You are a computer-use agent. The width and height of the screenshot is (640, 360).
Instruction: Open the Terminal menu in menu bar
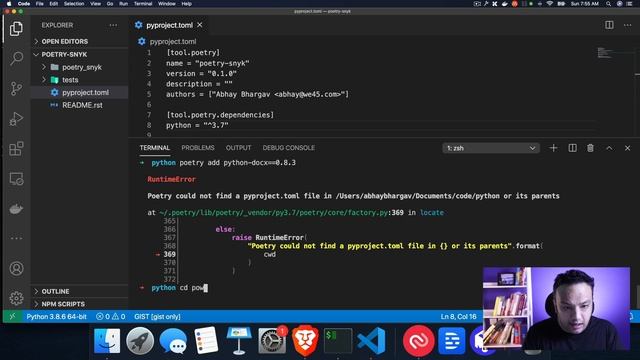point(143,4)
